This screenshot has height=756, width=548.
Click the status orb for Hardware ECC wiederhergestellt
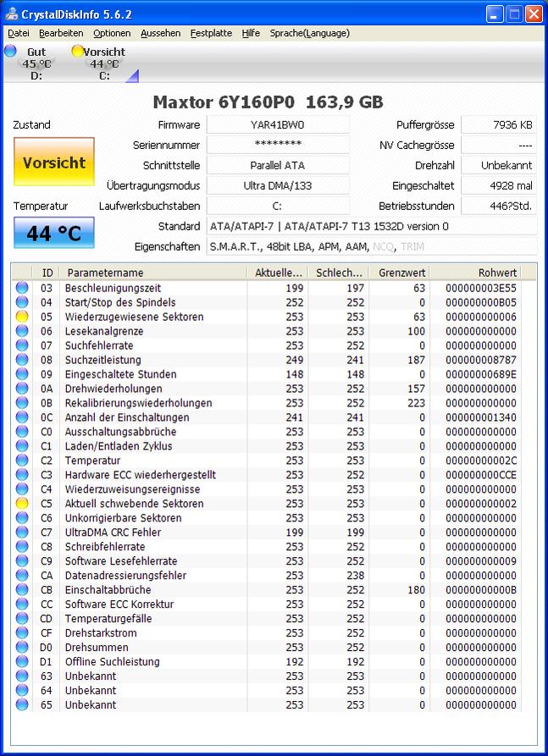[22, 475]
